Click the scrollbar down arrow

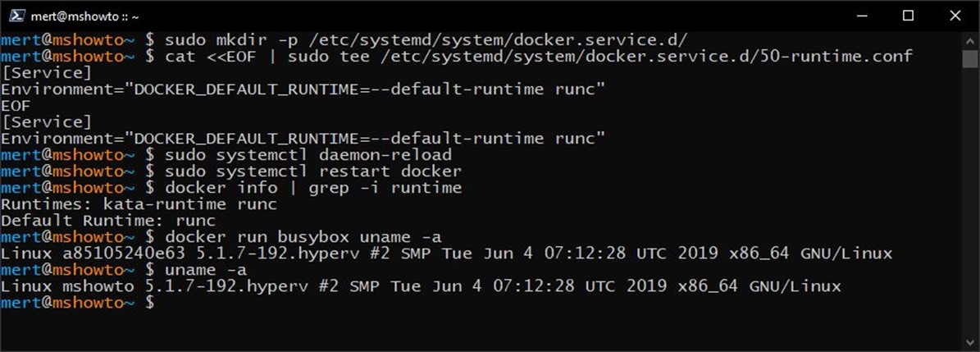coord(970,341)
